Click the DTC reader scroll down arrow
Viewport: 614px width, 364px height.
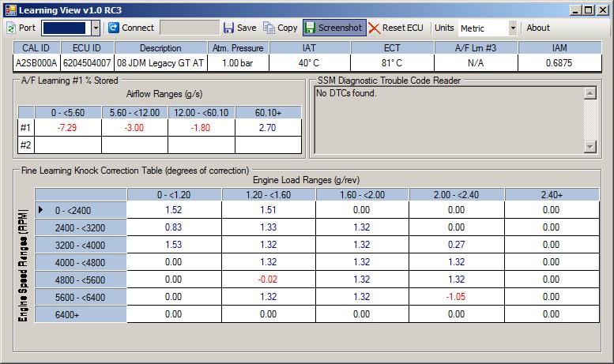[590, 147]
